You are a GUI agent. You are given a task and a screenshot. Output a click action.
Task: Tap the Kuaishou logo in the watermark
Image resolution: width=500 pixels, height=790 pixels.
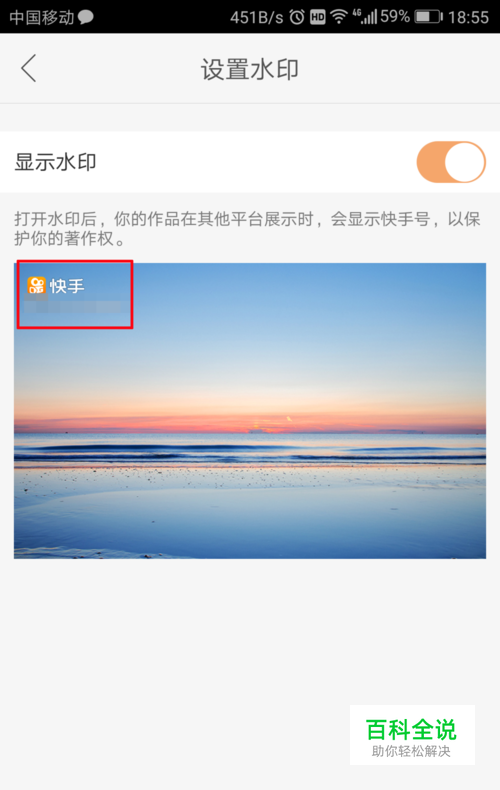tap(36, 286)
